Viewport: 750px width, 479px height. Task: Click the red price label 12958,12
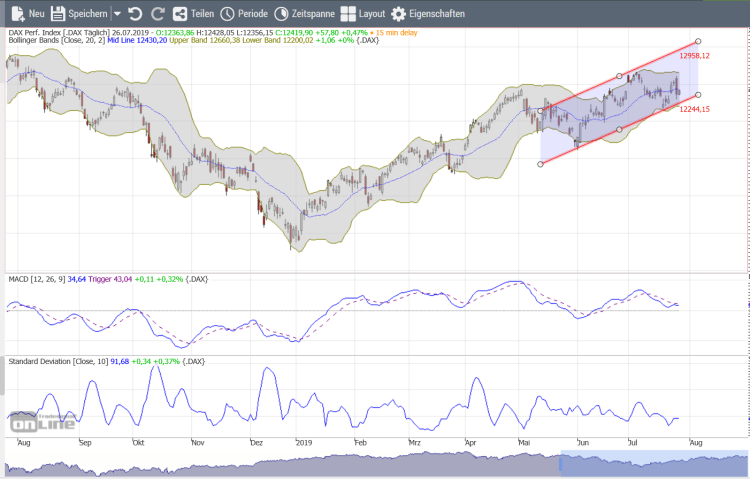(695, 56)
